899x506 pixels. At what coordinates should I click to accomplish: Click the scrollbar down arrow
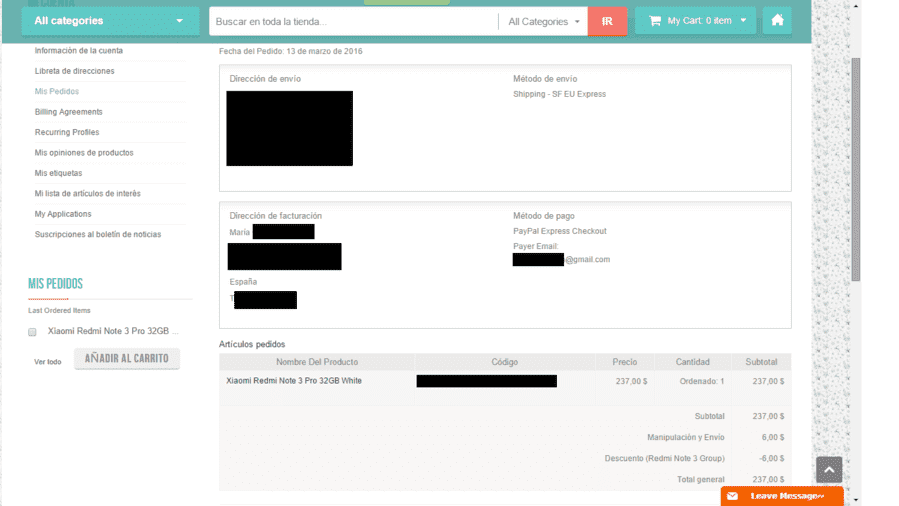[x=856, y=500]
